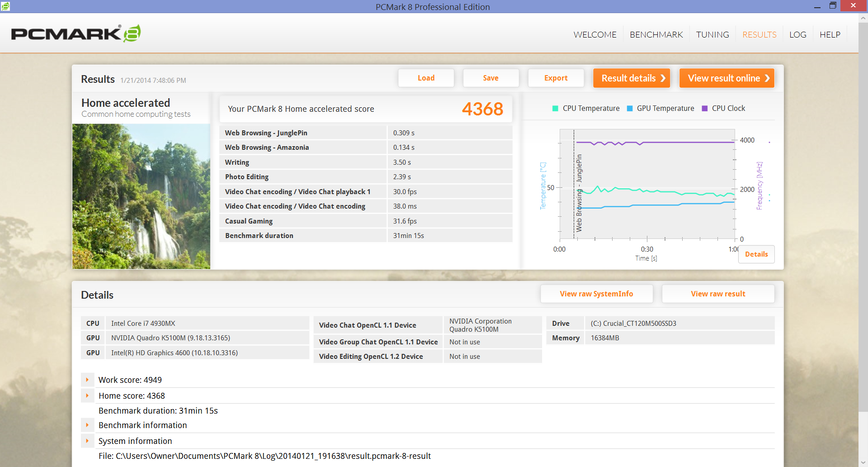
Task: Select the Web Browsing - Amazonia row
Action: 366,148
